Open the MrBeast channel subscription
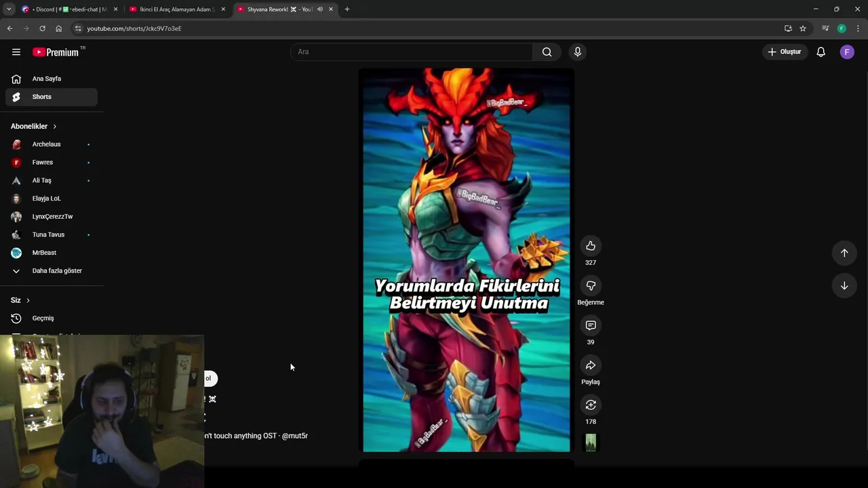 coord(52,253)
